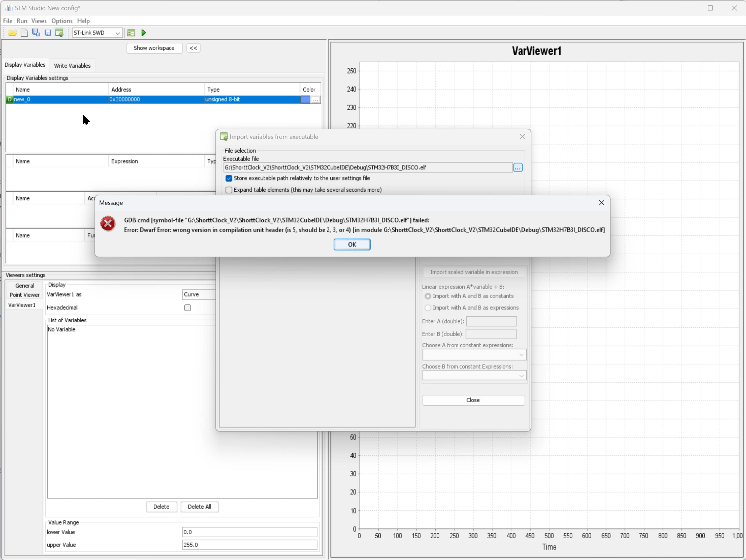Click the save-as double floppy icon
Image resolution: width=746 pixels, height=560 pixels.
click(36, 33)
